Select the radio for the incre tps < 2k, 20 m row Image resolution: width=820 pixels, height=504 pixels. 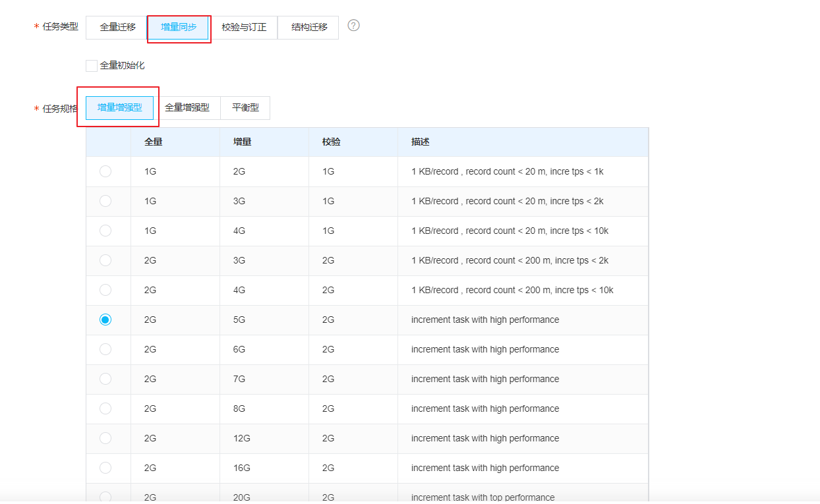click(x=105, y=201)
